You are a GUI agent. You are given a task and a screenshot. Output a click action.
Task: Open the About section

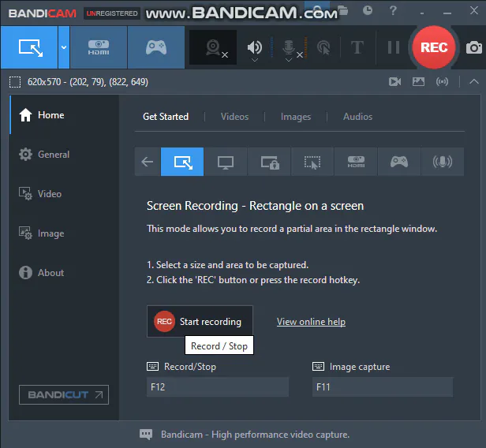(x=64, y=273)
